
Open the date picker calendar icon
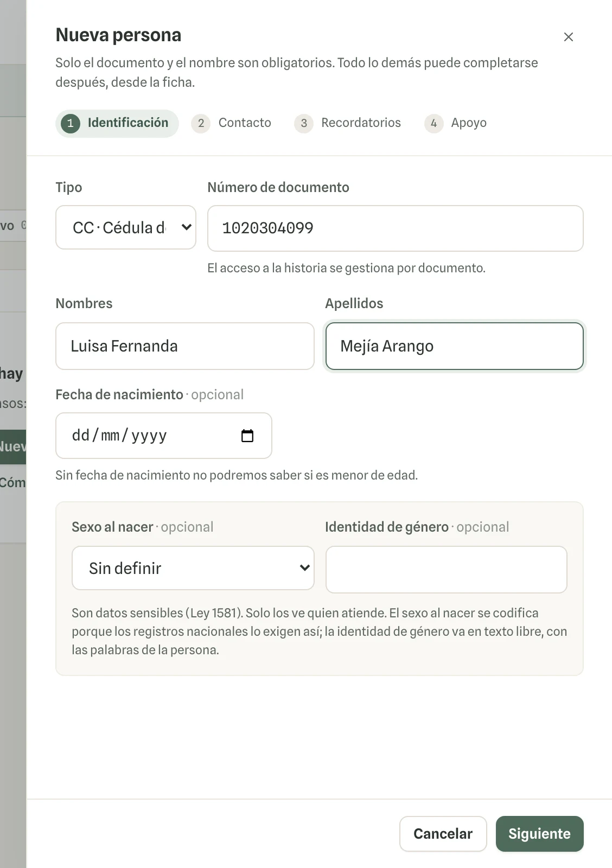coord(247,436)
